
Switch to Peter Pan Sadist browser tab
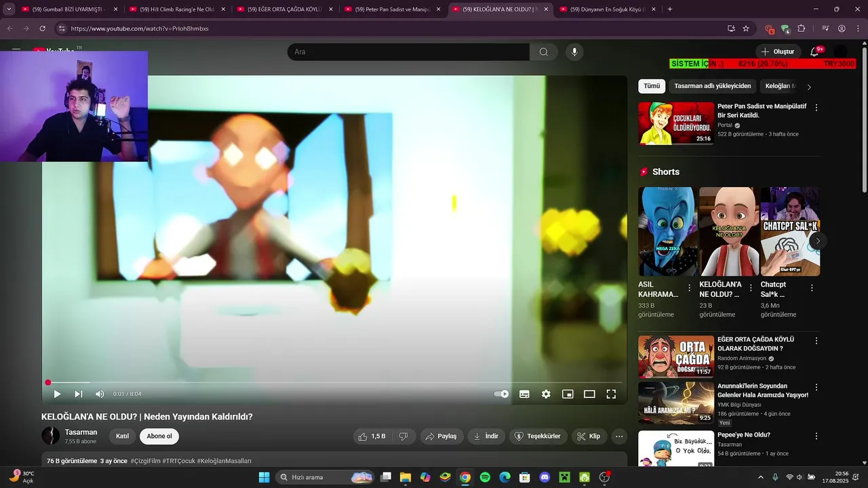392,9
